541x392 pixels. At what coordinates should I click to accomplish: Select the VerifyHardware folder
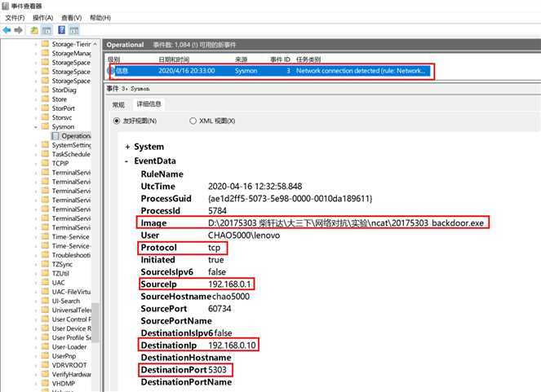72,374
